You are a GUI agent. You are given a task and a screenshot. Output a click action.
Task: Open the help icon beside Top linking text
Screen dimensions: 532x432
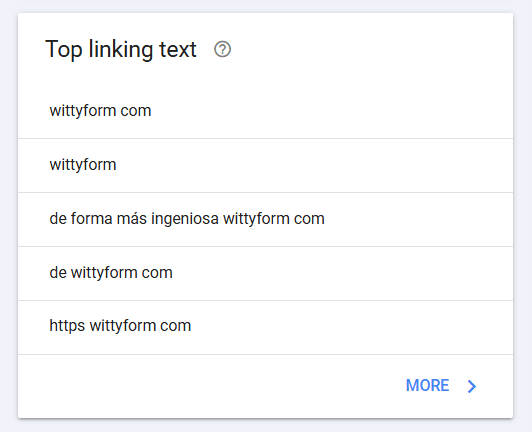(x=223, y=50)
